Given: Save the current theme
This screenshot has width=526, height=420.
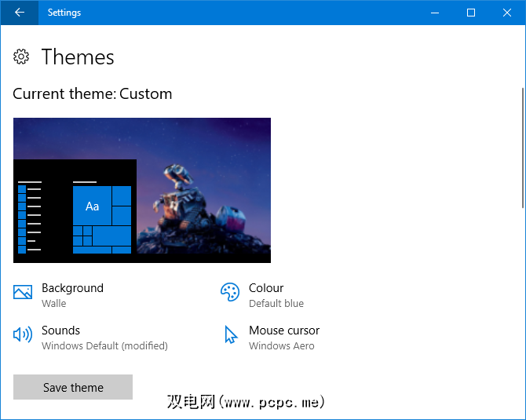Looking at the screenshot, I should [73, 387].
